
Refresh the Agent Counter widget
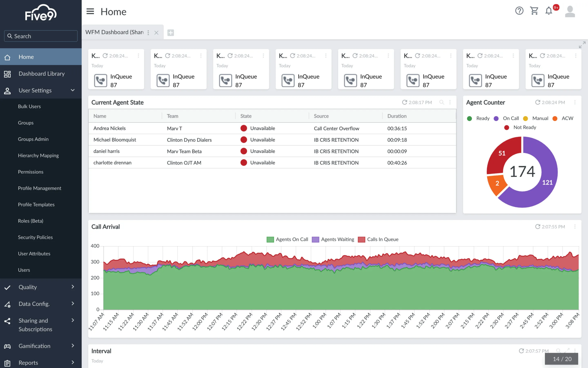pos(537,102)
